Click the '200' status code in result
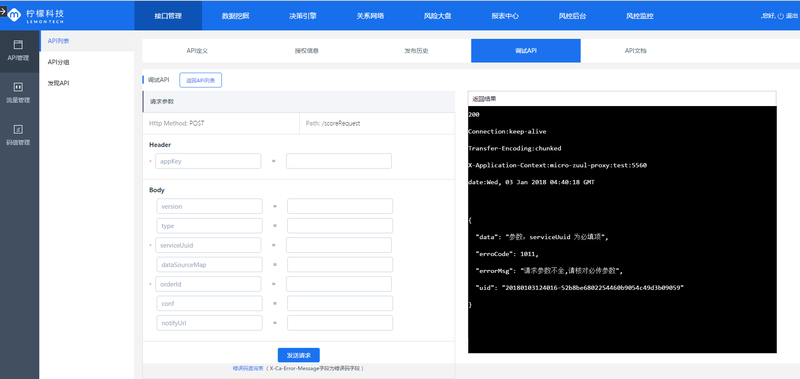The image size is (800, 379). (x=473, y=115)
